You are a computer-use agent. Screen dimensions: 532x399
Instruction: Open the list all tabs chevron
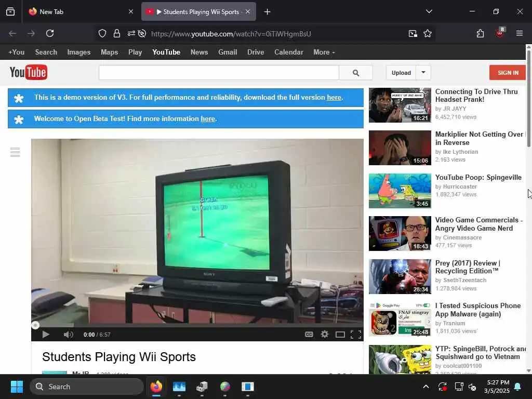coord(429,11)
